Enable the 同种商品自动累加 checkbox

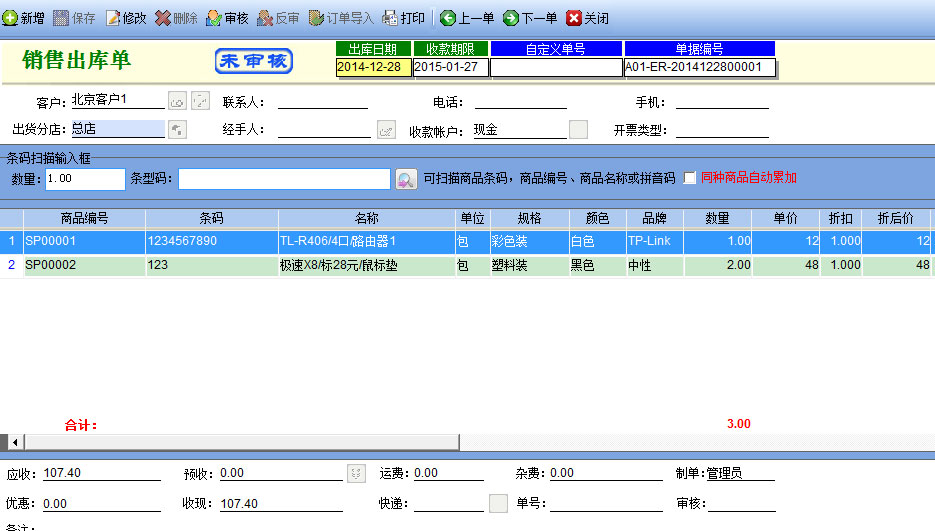689,178
